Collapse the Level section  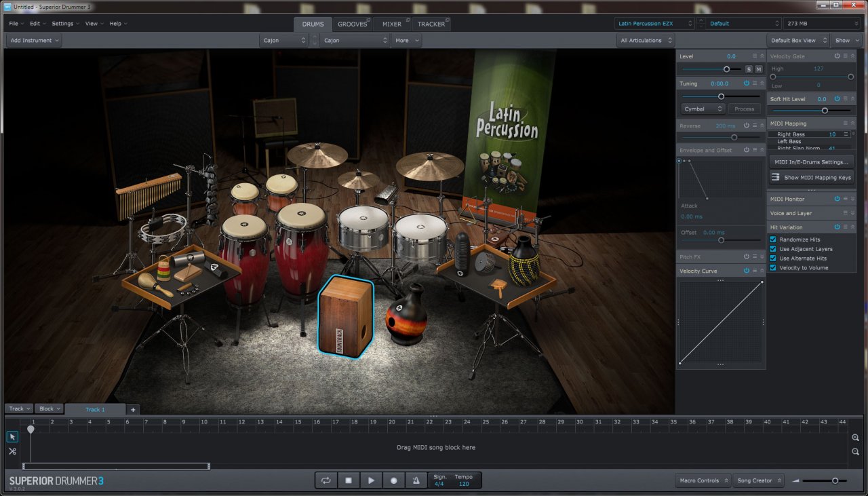(762, 56)
